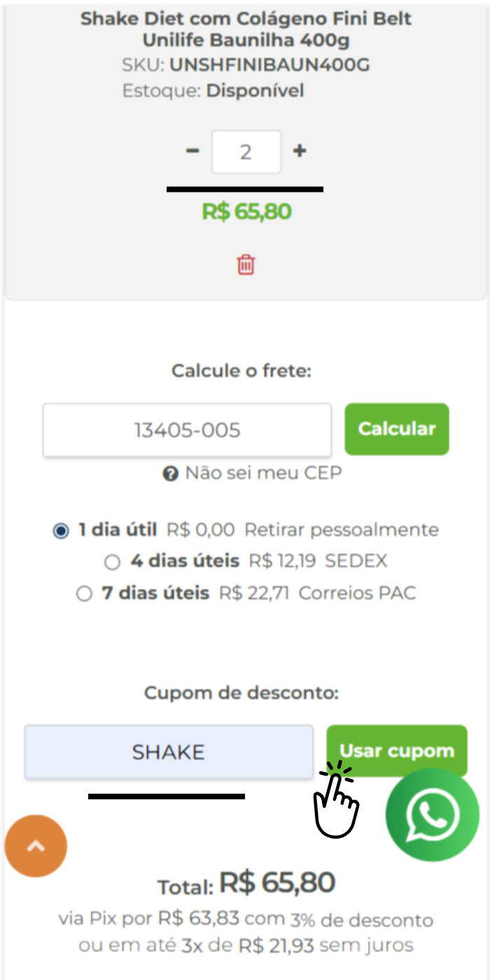
Task: Click the 1 dia útil delivery label
Action: tap(117, 530)
